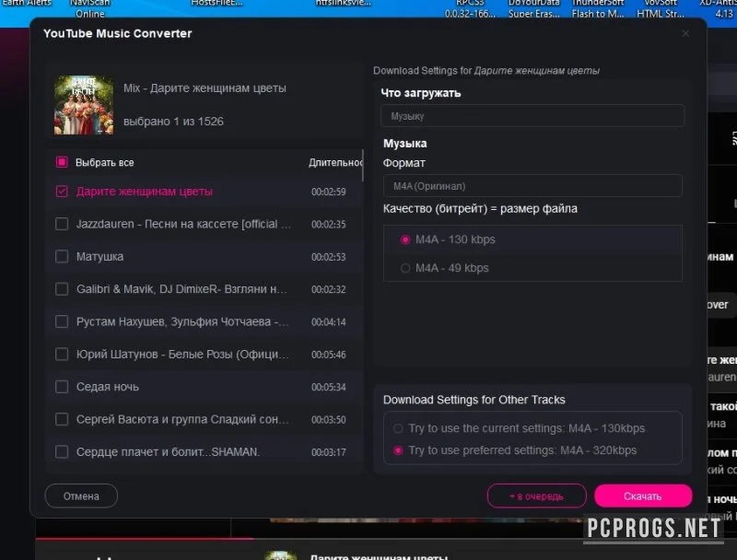Select track 'Jazzdauren - Песни на кассете'
737x560 pixels.
183,224
